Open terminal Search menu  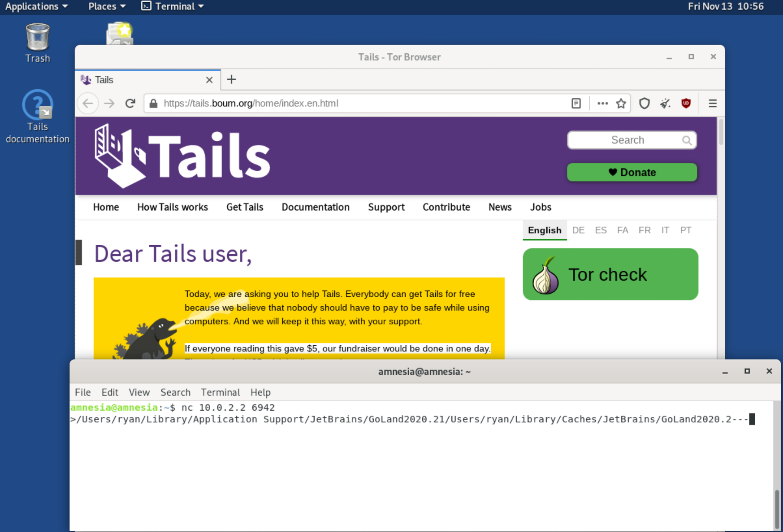tap(175, 393)
